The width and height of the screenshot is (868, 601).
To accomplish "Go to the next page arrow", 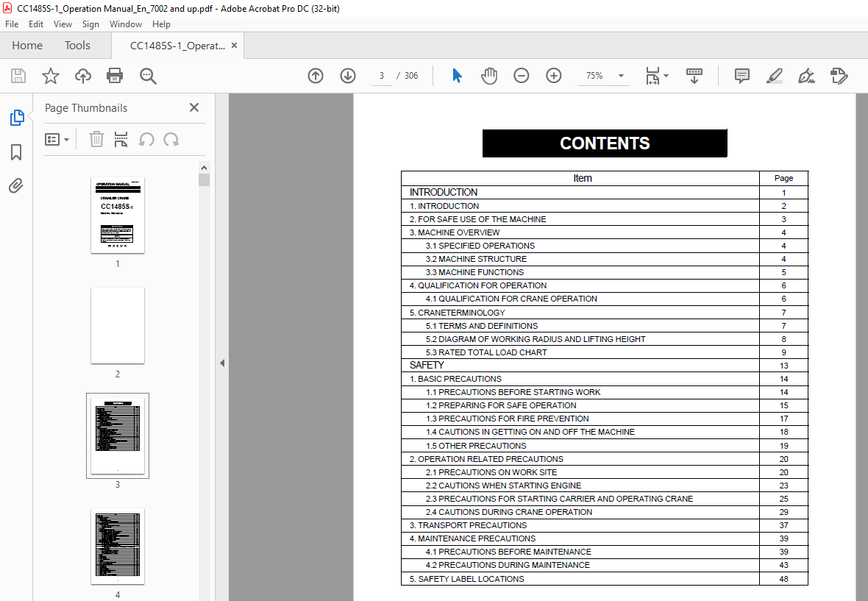I will (348, 76).
